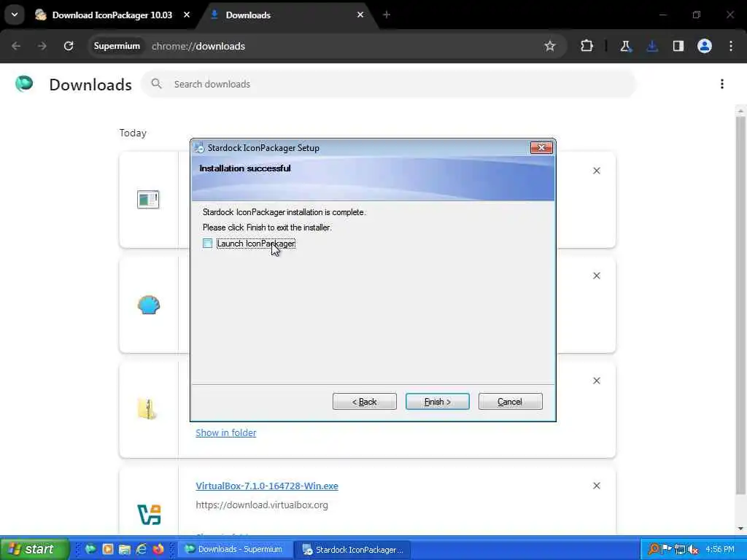The image size is (747, 560).
Task: Click the download.virtualbox.org URL text
Action: point(262,505)
